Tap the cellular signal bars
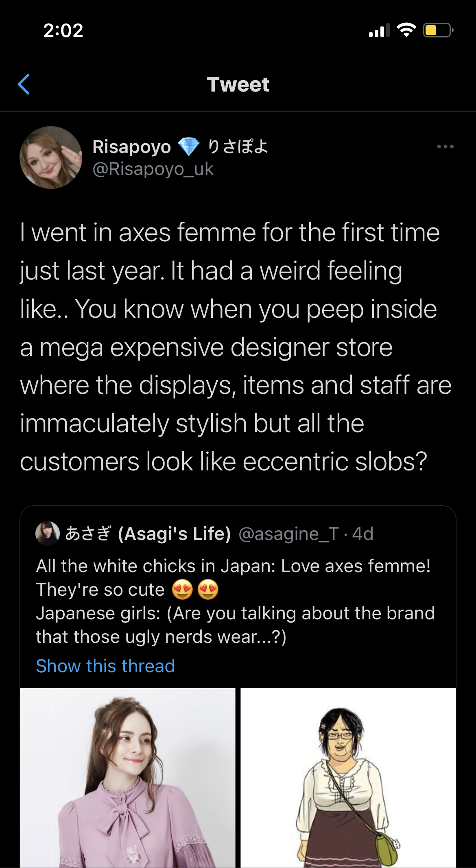 point(379,31)
